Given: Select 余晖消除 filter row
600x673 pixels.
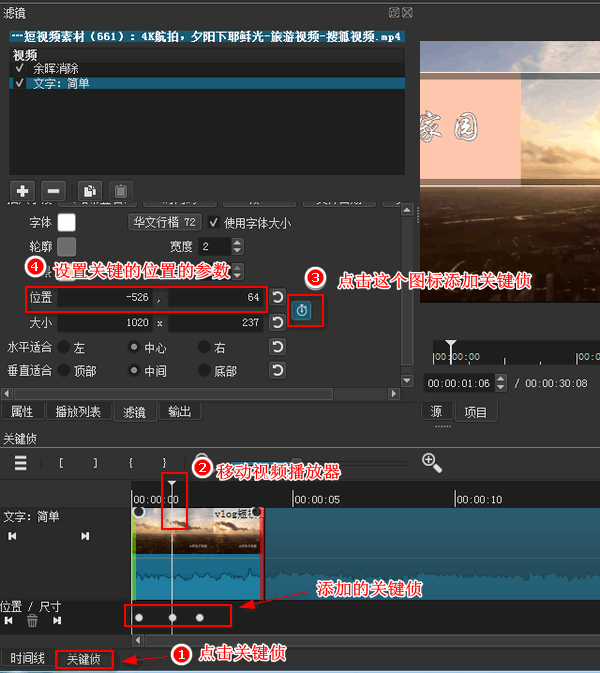Looking at the screenshot, I should click(x=207, y=68).
